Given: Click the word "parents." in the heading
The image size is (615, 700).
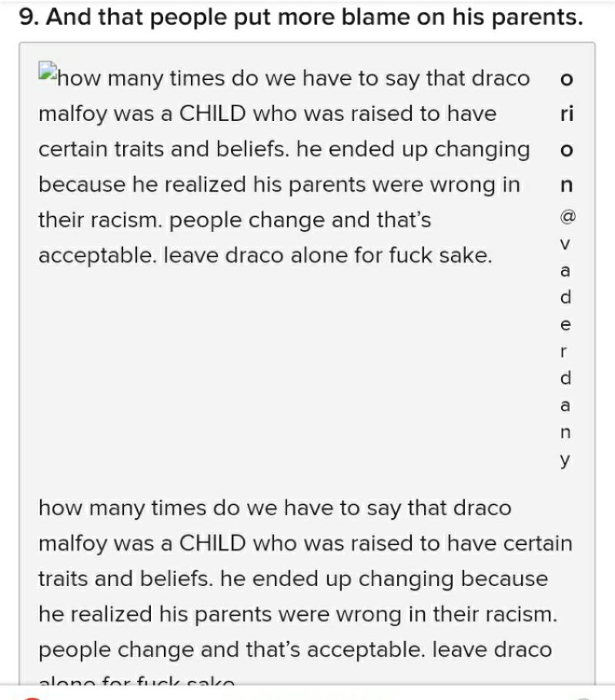Looking at the screenshot, I should [x=536, y=18].
